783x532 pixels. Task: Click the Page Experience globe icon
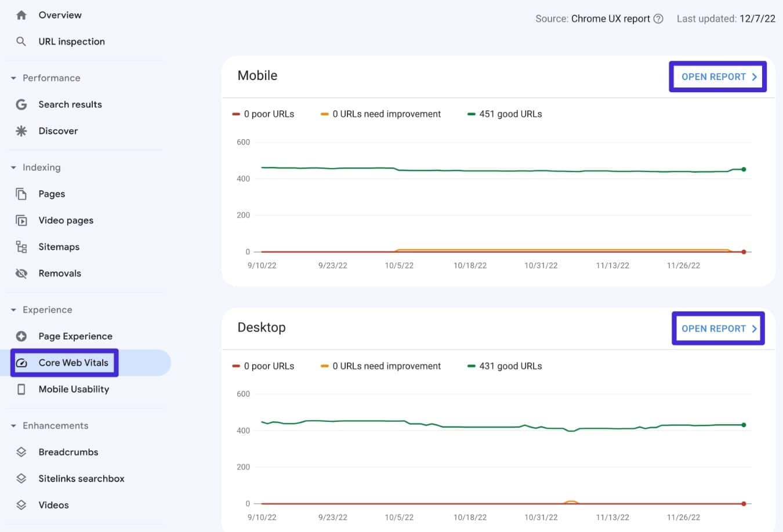tap(21, 336)
